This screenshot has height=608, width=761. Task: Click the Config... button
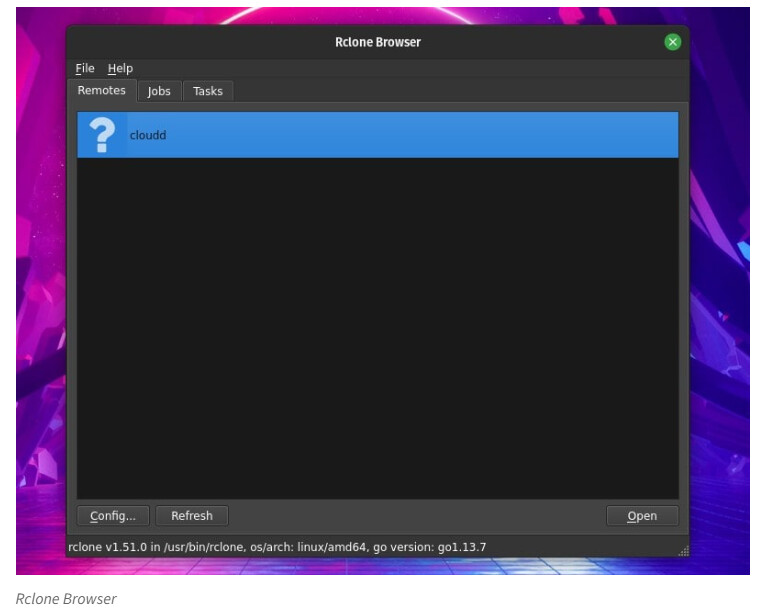pyautogui.click(x=113, y=516)
